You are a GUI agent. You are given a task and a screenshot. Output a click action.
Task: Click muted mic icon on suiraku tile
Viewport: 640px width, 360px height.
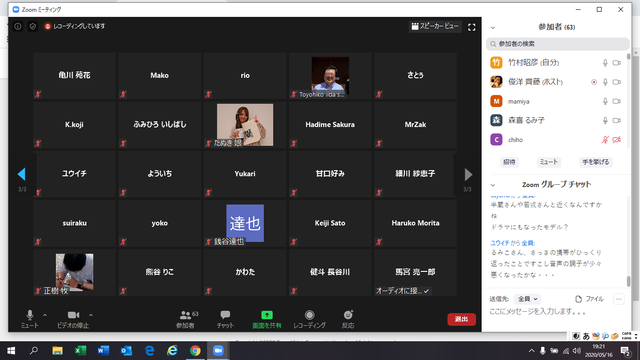point(38,242)
